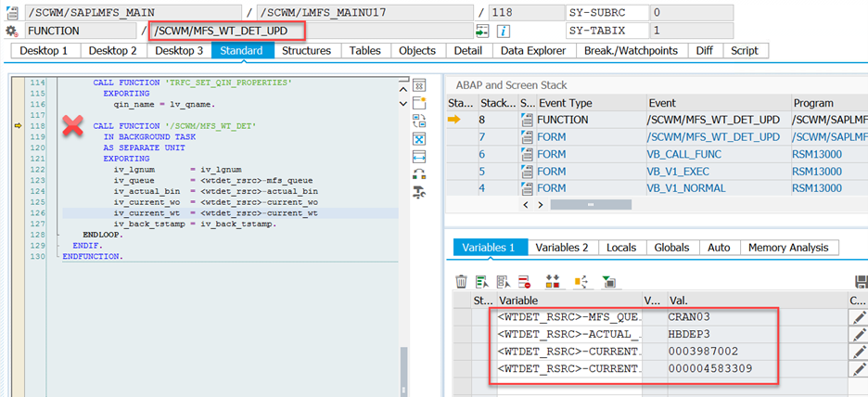The height and width of the screenshot is (397, 868).
Task: Click the icon with arrows and colored squares
Action: coord(553,282)
